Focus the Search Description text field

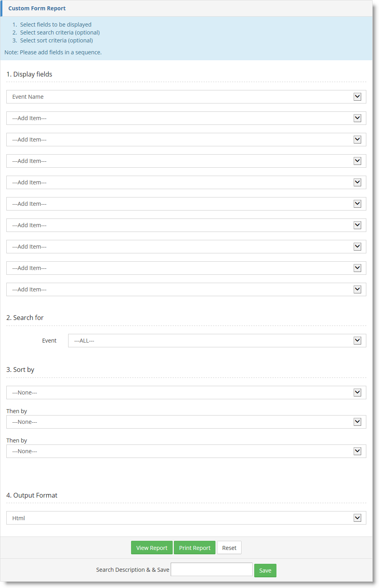(x=211, y=569)
